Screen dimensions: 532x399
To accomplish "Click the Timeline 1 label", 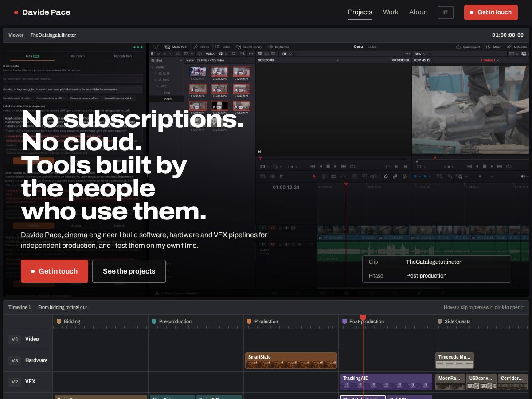I will tap(20, 307).
